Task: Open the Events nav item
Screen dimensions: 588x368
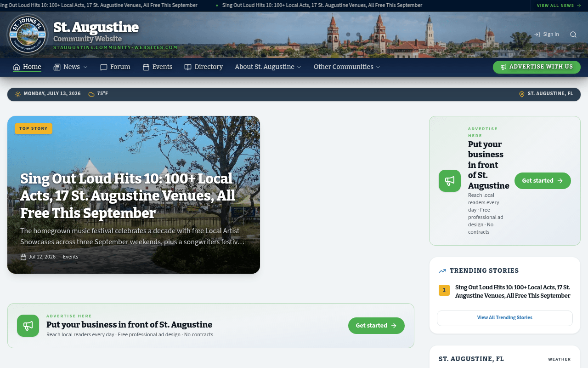Action: click(x=158, y=67)
